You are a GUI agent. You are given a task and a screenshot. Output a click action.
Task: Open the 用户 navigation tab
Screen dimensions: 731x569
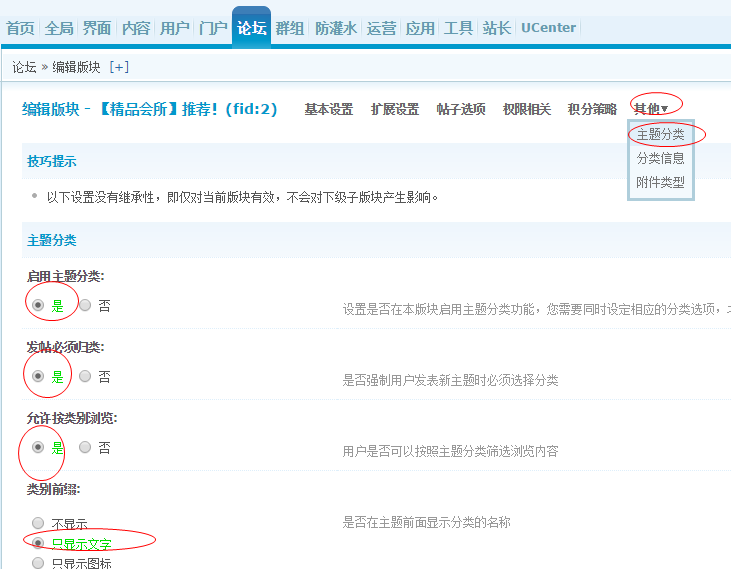(x=174, y=28)
